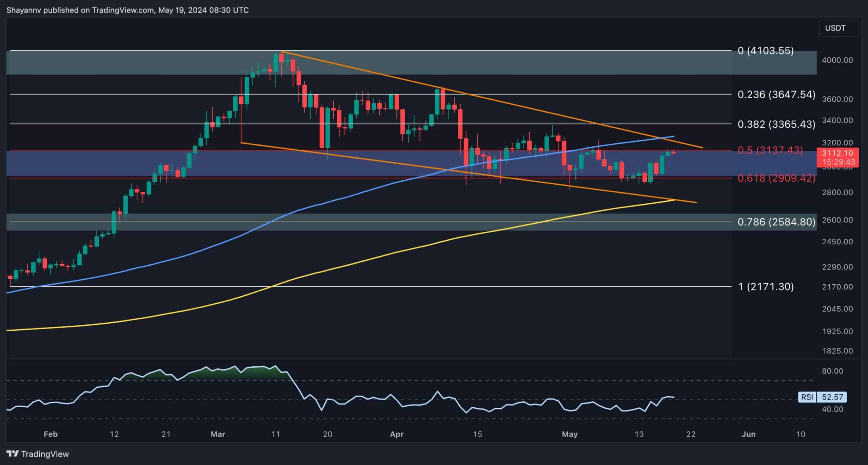Click the 1 (2171.30) Fibonacci level

(x=766, y=287)
